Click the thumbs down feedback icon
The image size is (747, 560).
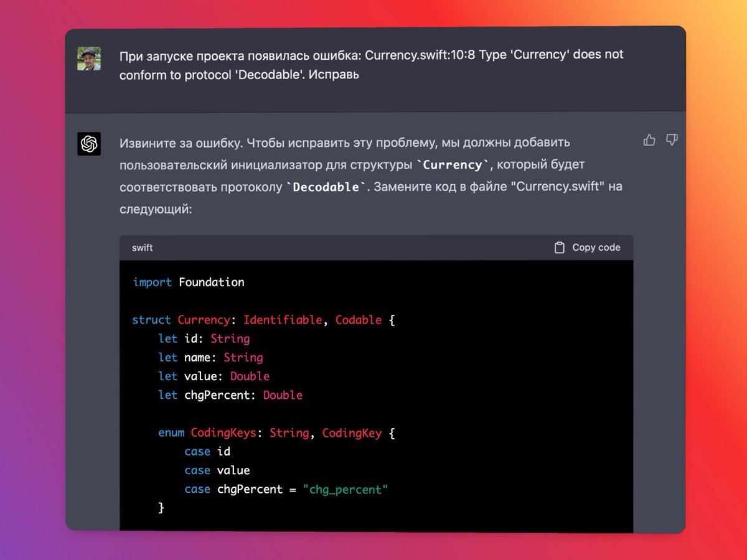click(x=672, y=140)
